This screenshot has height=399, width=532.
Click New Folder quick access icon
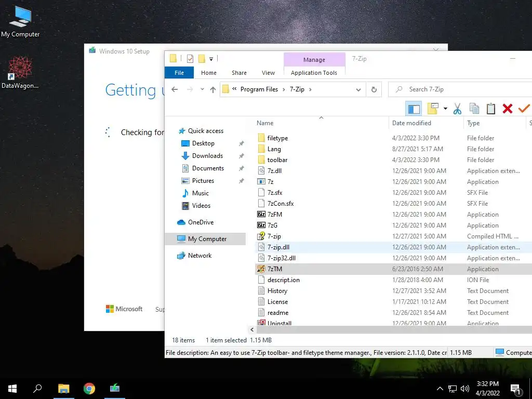tap(202, 59)
